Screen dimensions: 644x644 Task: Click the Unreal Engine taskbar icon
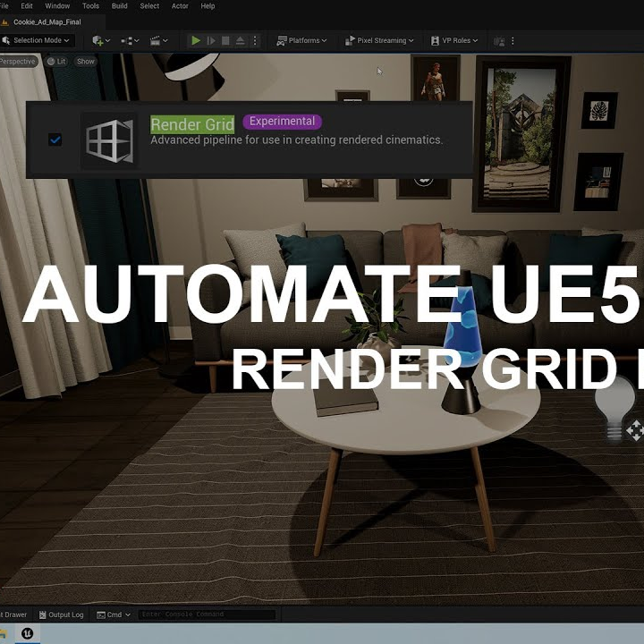[x=28, y=633]
